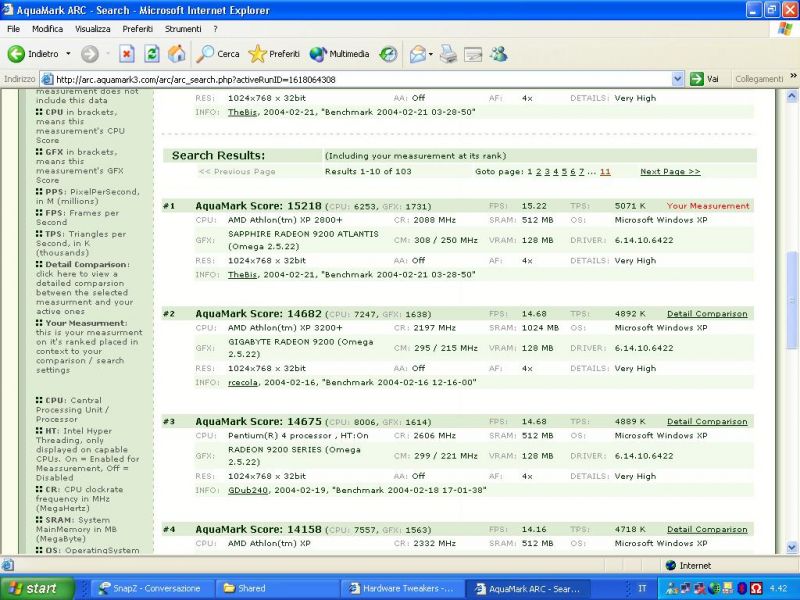Click the Internet zone status bar icon
The width and height of the screenshot is (800, 600).
tap(671, 565)
